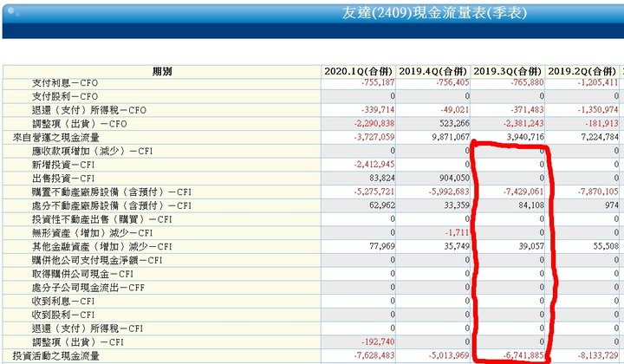Select the value -1,350,974 in 所得稅－CFO row
Image resolution: width=624 pixels, height=364 pixels.
pos(598,110)
